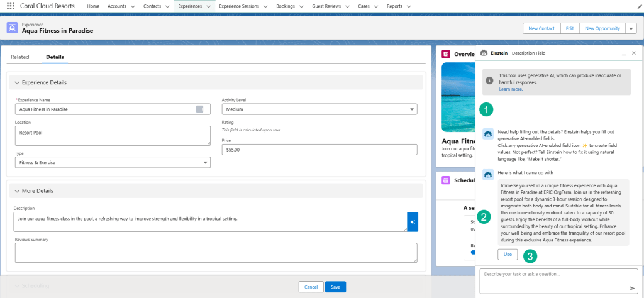Click the Einstein chat input box
644x298 pixels.
(553, 281)
